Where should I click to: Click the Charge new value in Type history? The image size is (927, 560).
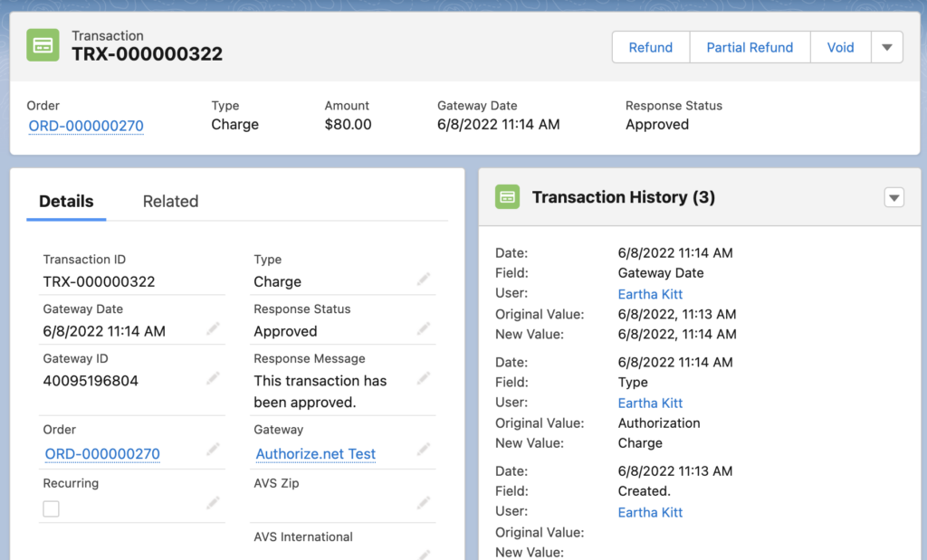tap(640, 443)
